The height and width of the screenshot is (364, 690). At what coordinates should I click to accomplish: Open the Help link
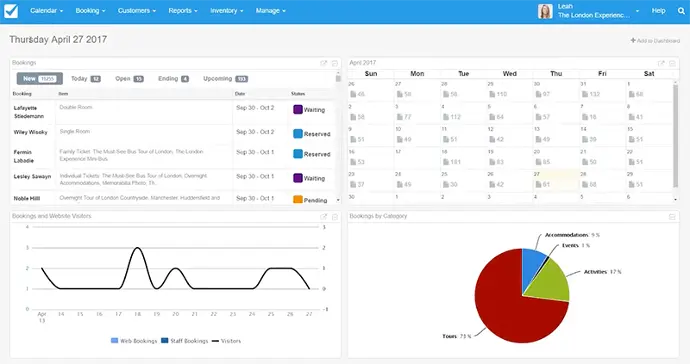point(658,11)
